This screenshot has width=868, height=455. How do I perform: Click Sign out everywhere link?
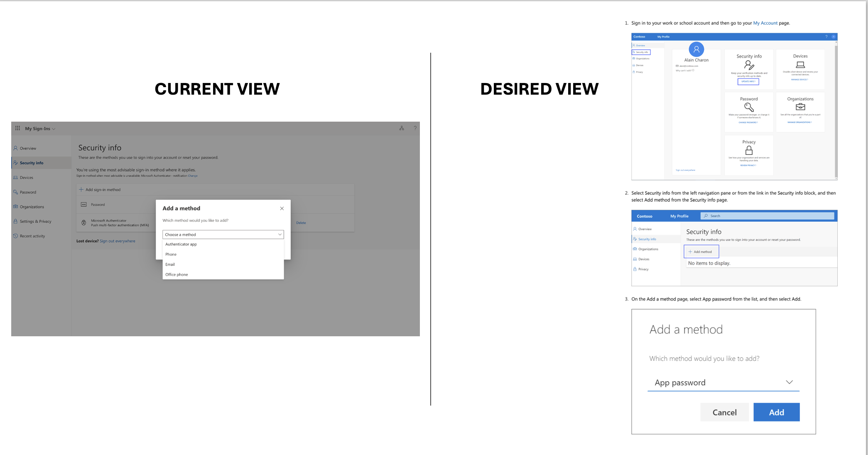point(118,241)
